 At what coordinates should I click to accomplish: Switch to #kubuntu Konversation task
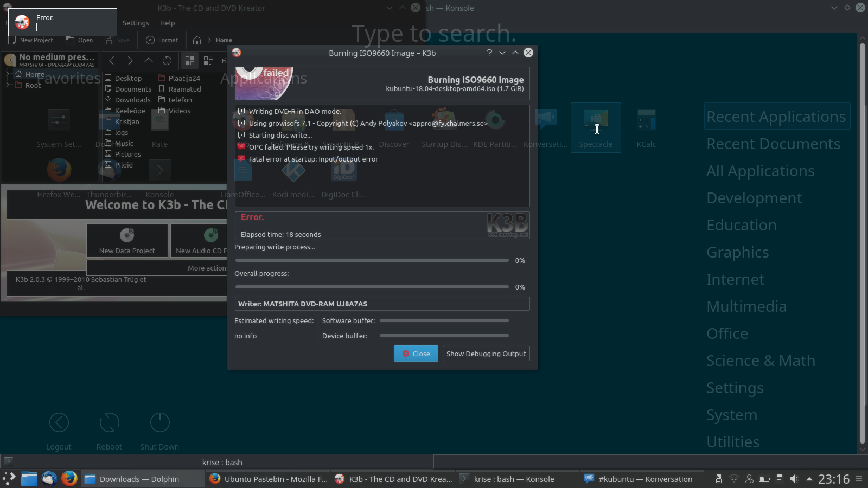(x=641, y=479)
